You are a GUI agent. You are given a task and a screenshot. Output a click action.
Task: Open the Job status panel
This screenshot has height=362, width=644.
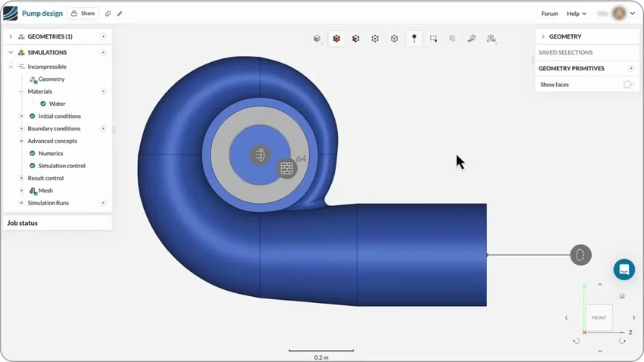click(x=58, y=223)
